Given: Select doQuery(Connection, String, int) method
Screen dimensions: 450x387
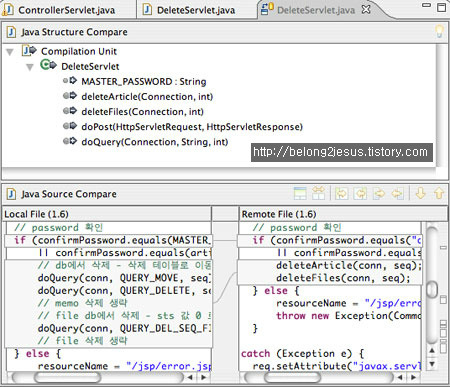Looking at the screenshot, I should tap(155, 142).
